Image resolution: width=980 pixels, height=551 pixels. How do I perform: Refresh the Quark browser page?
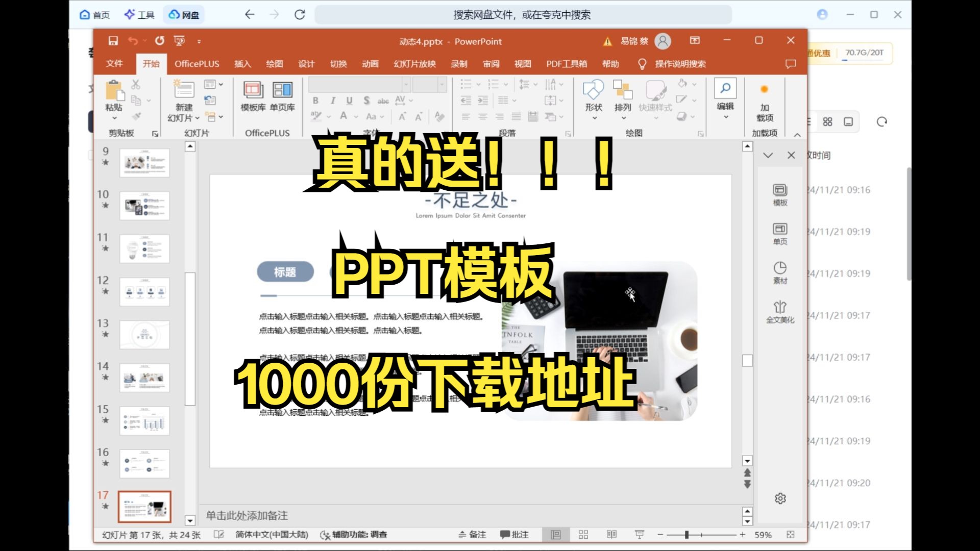point(300,15)
